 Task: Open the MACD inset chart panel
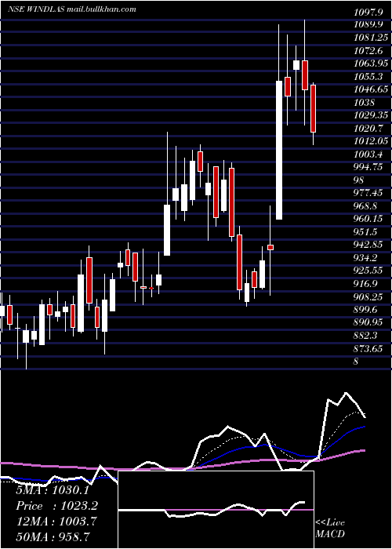coord(216,510)
